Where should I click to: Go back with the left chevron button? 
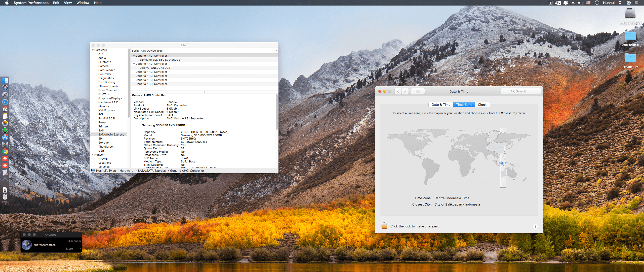pos(398,91)
